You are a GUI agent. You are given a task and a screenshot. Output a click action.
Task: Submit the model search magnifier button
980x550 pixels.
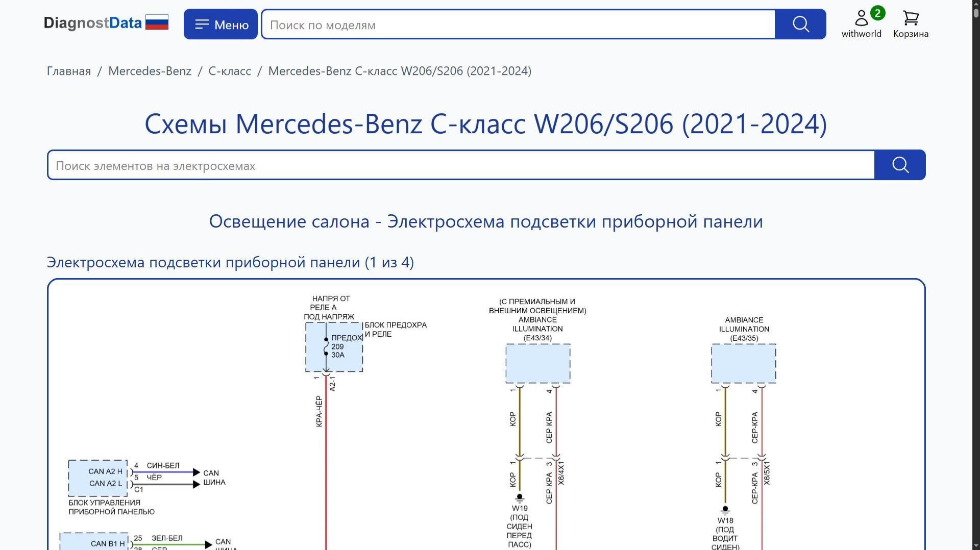pyautogui.click(x=800, y=24)
